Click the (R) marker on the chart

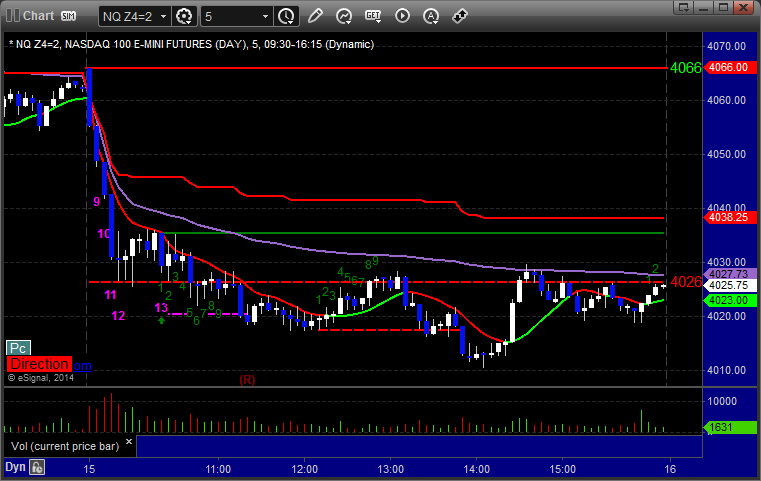point(247,380)
